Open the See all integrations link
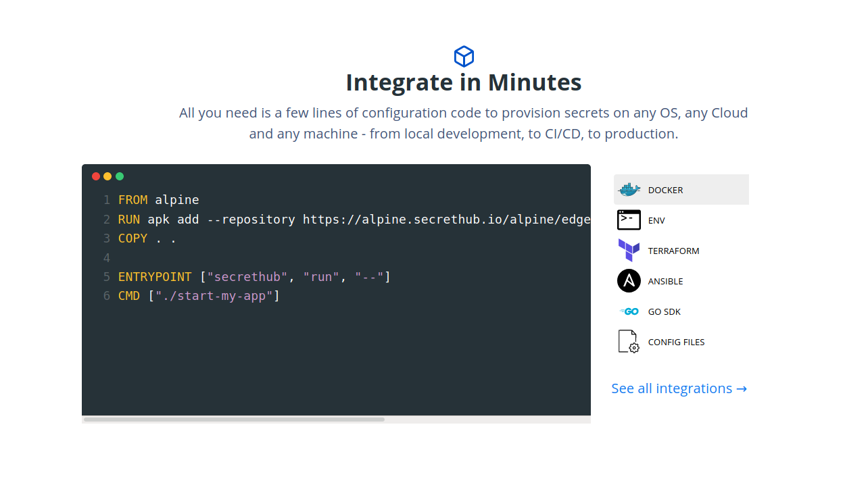 click(x=679, y=388)
